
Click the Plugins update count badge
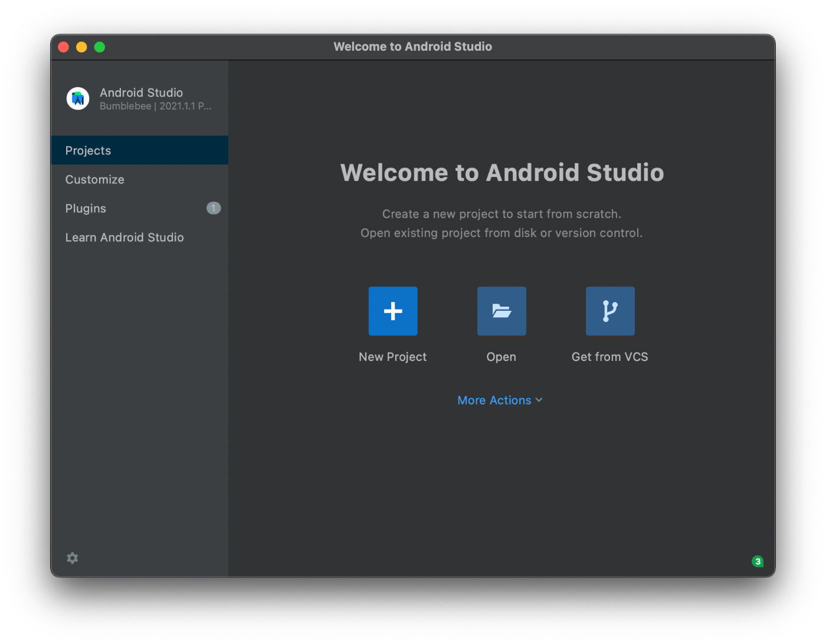coord(214,208)
